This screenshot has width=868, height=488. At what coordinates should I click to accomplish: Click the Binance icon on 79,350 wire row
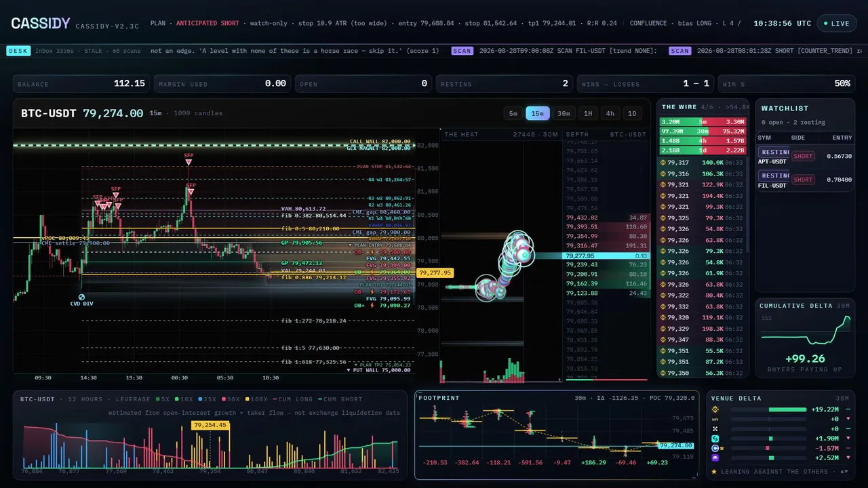pyautogui.click(x=663, y=373)
